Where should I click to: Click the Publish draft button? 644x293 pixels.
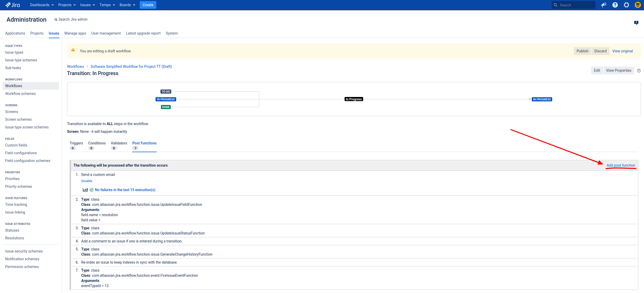[582, 51]
